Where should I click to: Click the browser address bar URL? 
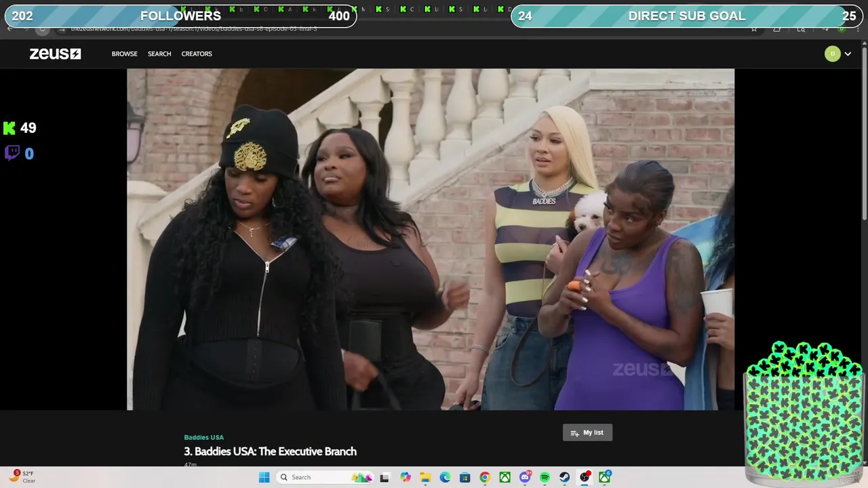(x=193, y=30)
